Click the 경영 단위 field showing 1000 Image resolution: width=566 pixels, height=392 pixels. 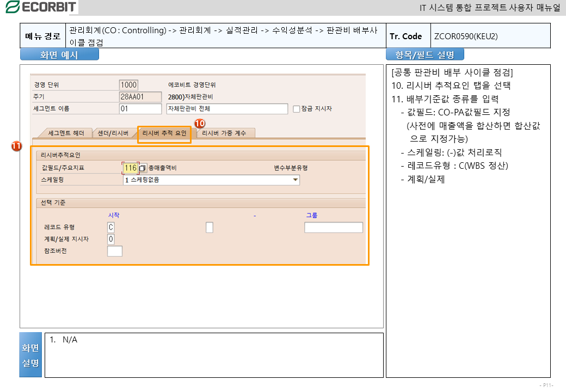point(128,85)
